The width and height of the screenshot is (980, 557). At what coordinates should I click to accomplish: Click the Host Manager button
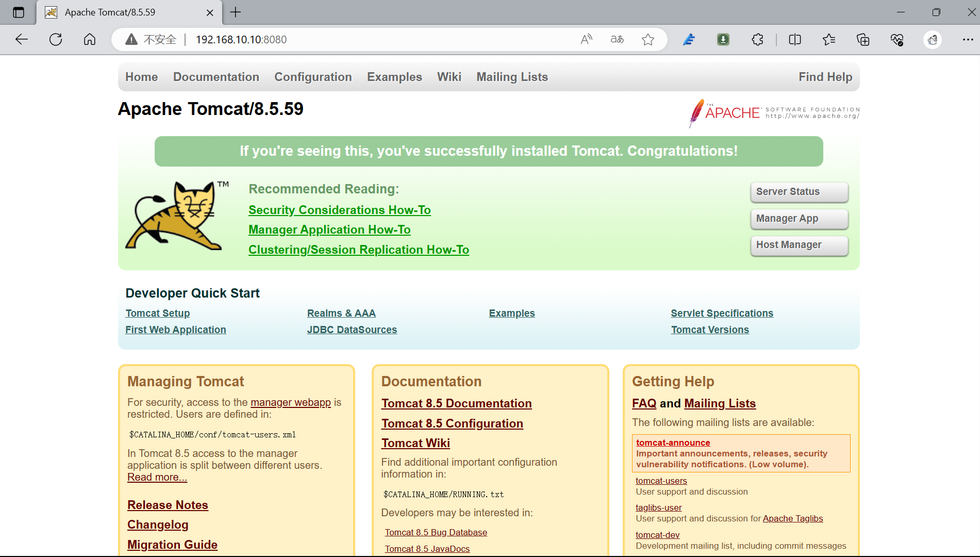[799, 245]
